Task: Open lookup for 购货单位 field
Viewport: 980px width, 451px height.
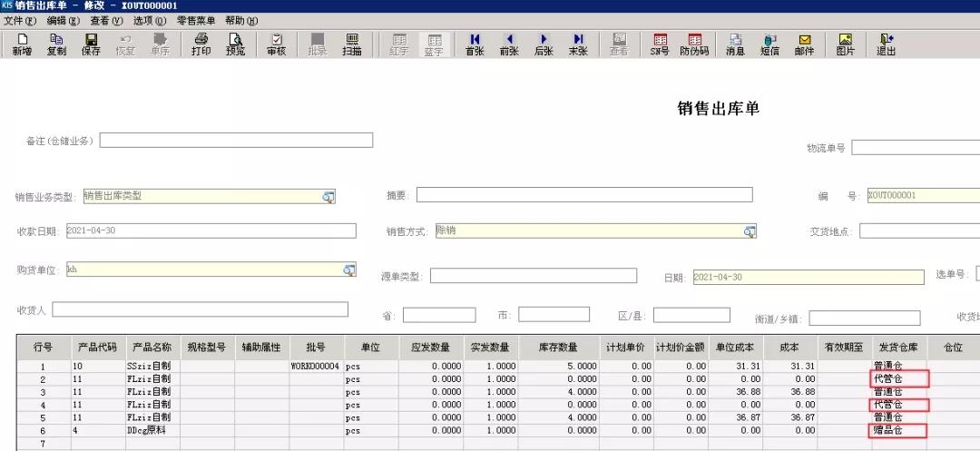Action: click(348, 270)
